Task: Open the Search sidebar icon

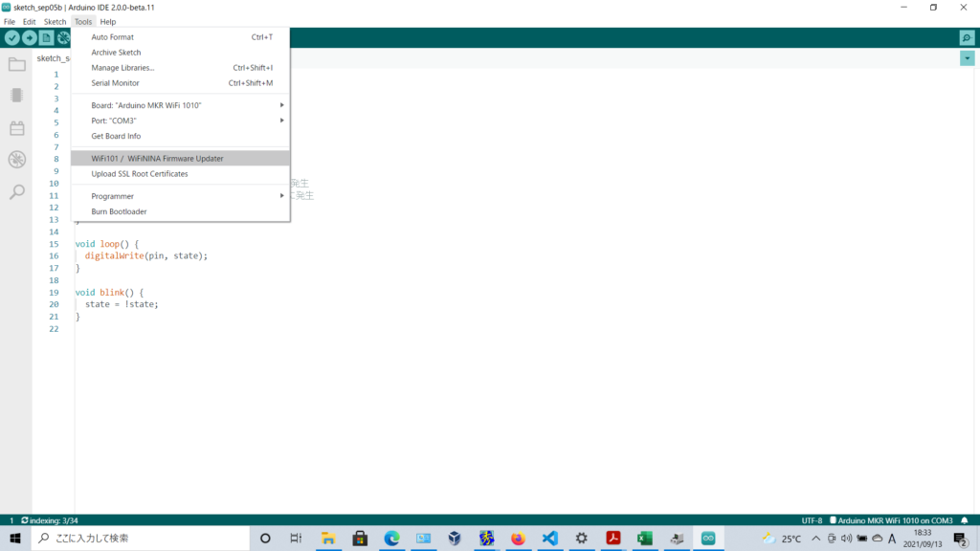Action: [17, 191]
